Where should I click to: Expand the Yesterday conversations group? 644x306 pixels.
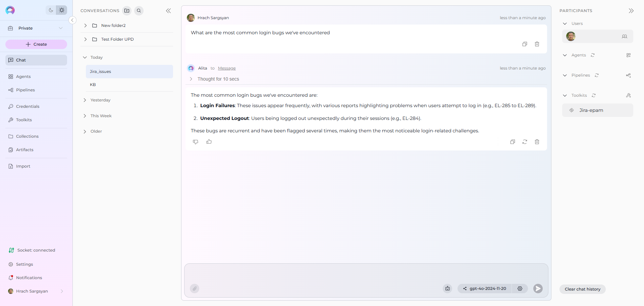(x=100, y=100)
